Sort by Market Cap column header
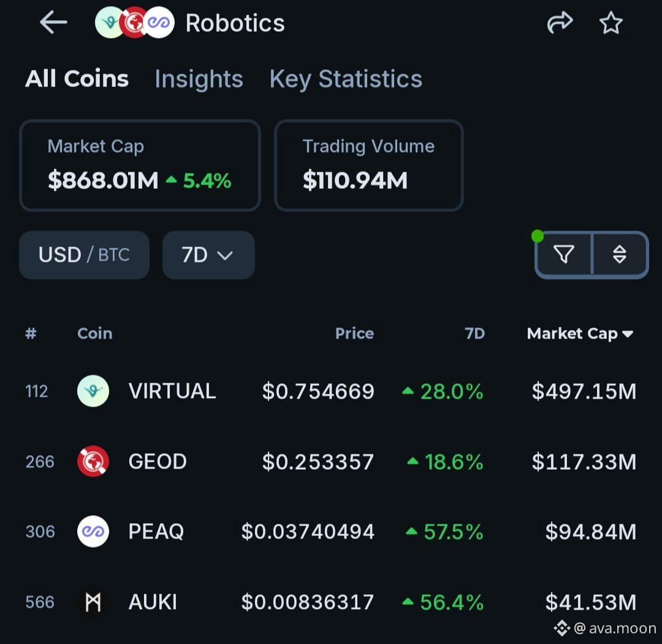Screen dimensions: 662x644 pyautogui.click(x=580, y=334)
